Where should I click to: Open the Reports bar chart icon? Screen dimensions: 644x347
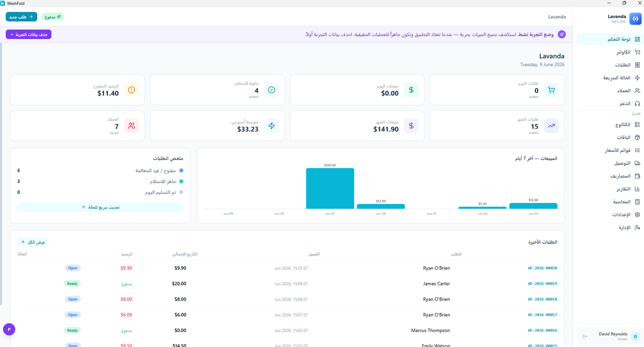click(637, 189)
